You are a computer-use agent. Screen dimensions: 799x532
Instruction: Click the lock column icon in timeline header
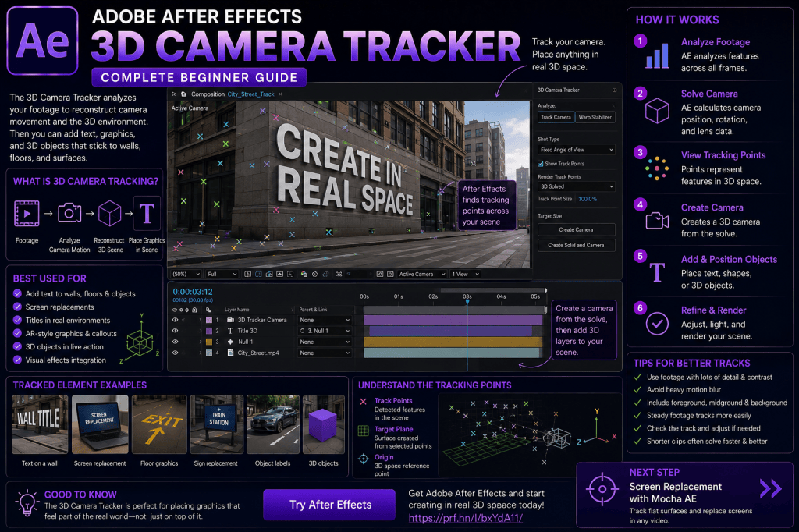coord(194,310)
